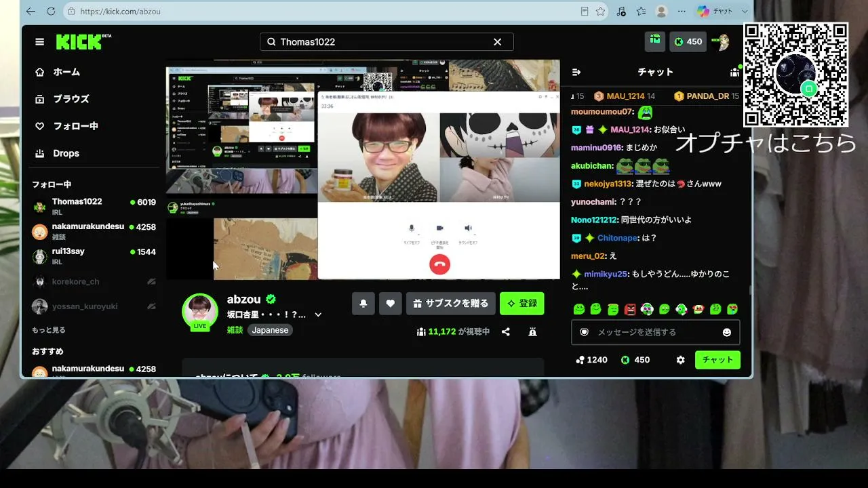
Task: Click the 450 Kicks balance button
Action: 688,41
